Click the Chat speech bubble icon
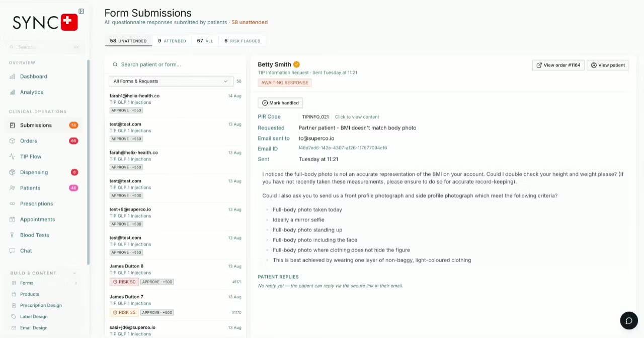This screenshot has width=644, height=338. [13, 251]
